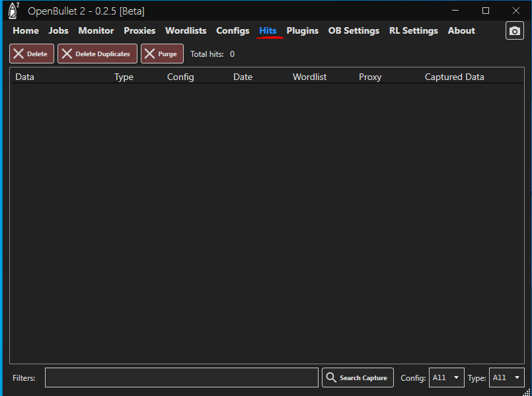Open OB Settings tab
This screenshot has width=532, height=396.
pyautogui.click(x=354, y=30)
